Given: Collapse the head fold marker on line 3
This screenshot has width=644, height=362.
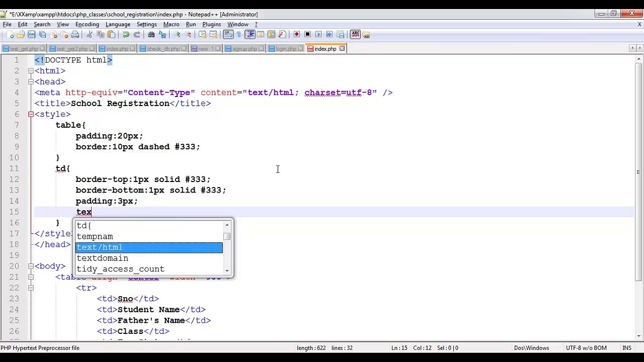Looking at the screenshot, I should click(x=31, y=82).
